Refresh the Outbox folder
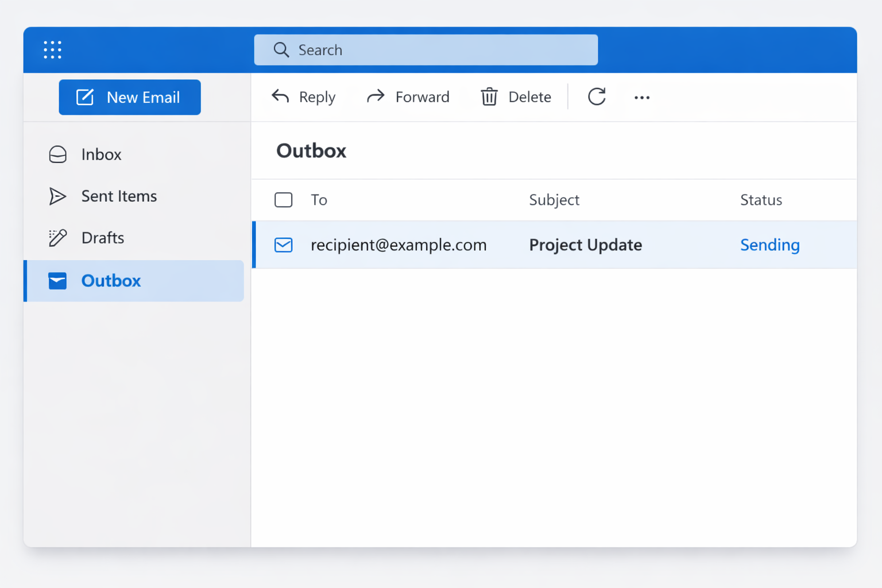Image resolution: width=882 pixels, height=588 pixels. pyautogui.click(x=597, y=96)
